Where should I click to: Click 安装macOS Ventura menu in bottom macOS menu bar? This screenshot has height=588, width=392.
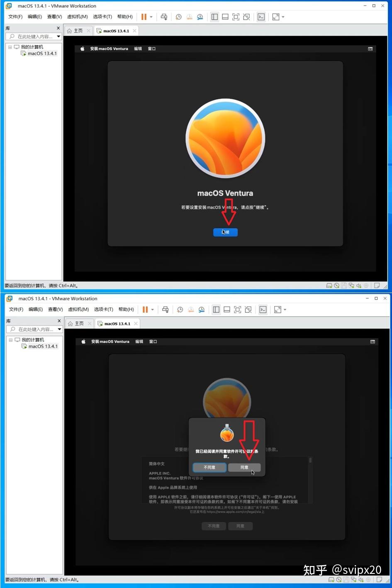pyautogui.click(x=110, y=342)
